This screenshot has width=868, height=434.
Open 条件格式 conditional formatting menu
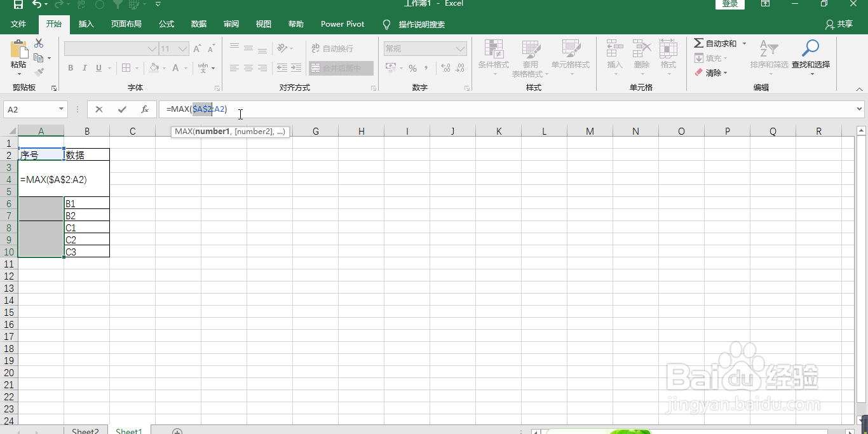(494, 58)
